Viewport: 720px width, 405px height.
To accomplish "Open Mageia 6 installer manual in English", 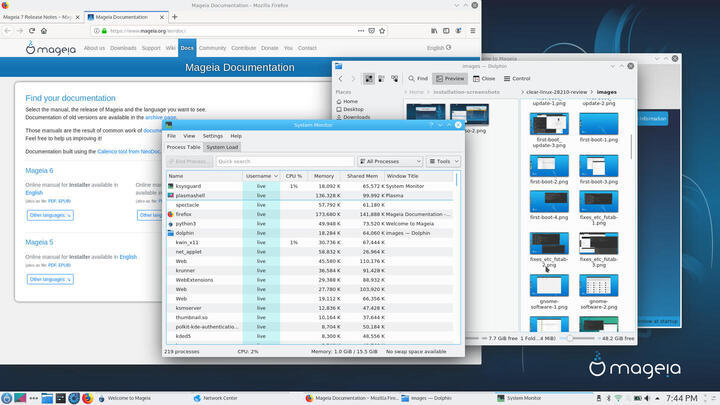I will [34, 193].
